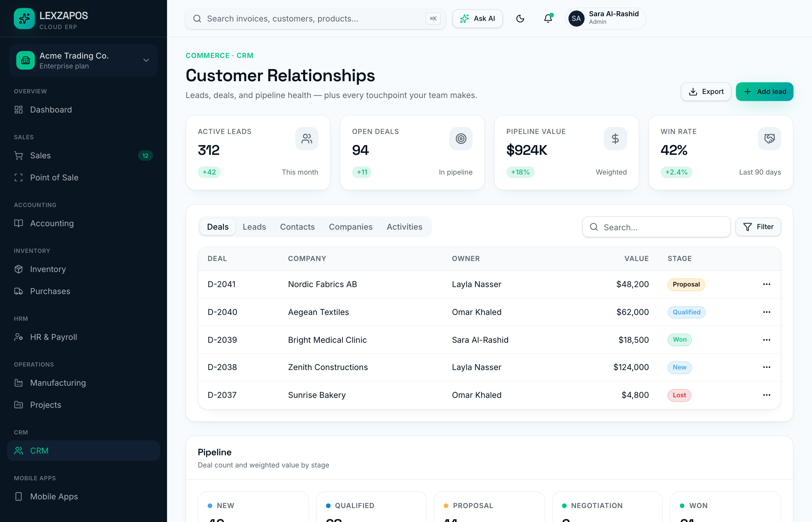Click the Purchases truck icon
This screenshot has width=812, height=522.
coord(19,291)
